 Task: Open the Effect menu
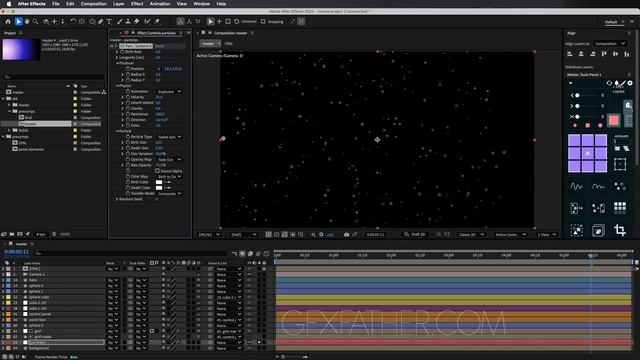pos(137,4)
